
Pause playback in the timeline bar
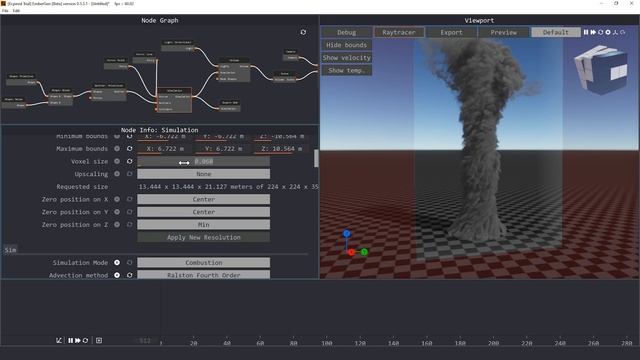coord(71,340)
